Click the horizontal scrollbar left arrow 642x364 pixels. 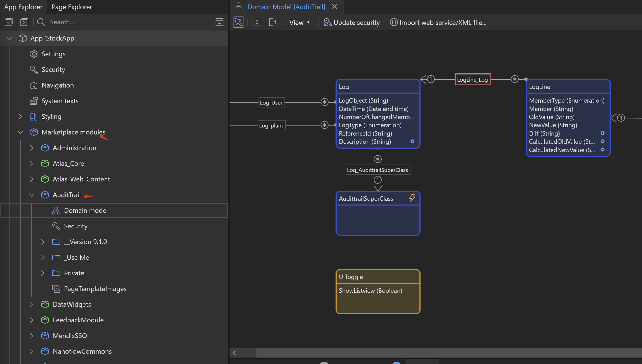pos(234,353)
